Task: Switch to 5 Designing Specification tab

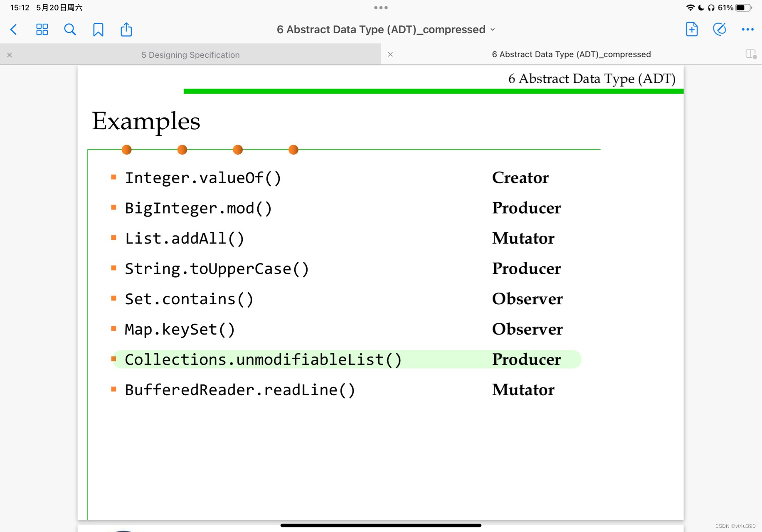Action: [x=190, y=55]
